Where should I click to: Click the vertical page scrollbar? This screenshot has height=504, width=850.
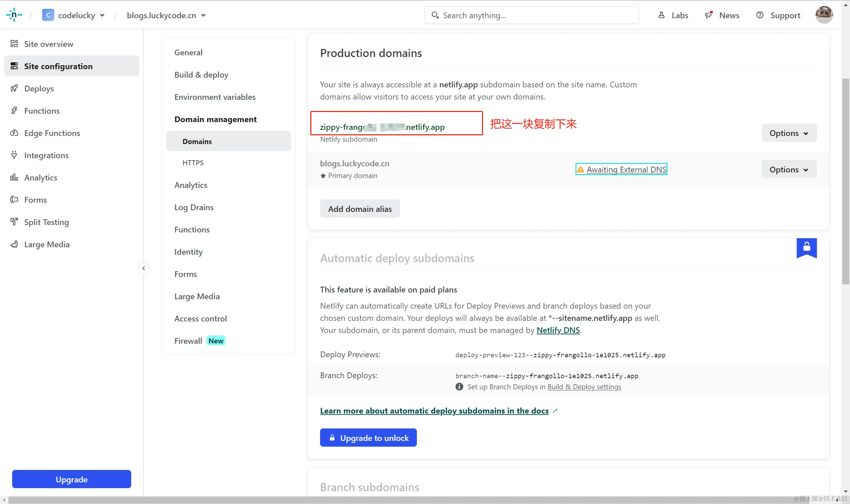846,182
